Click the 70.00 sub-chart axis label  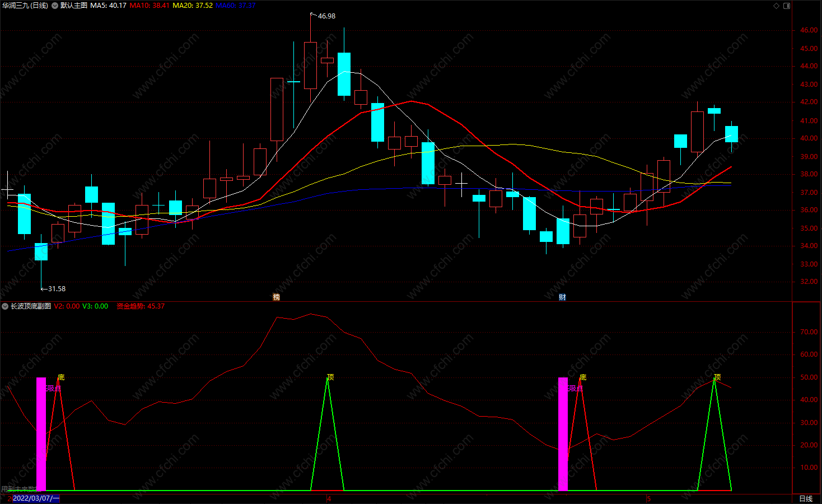pos(809,332)
